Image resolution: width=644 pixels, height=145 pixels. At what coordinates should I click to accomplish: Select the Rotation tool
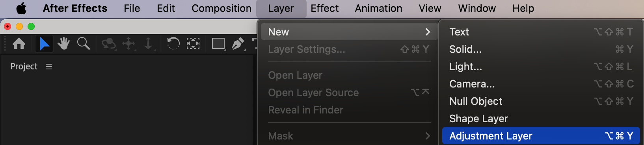[173, 43]
